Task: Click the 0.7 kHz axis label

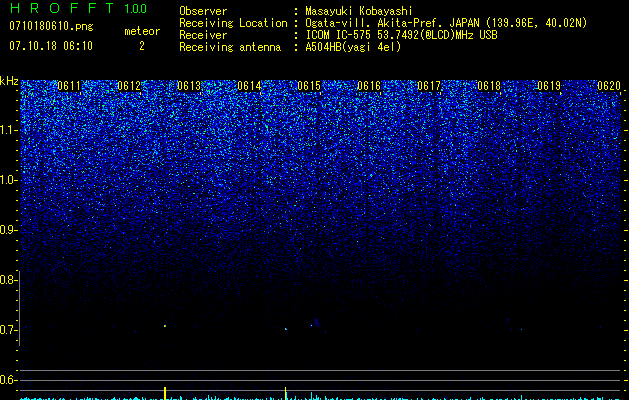Action: tap(8, 330)
